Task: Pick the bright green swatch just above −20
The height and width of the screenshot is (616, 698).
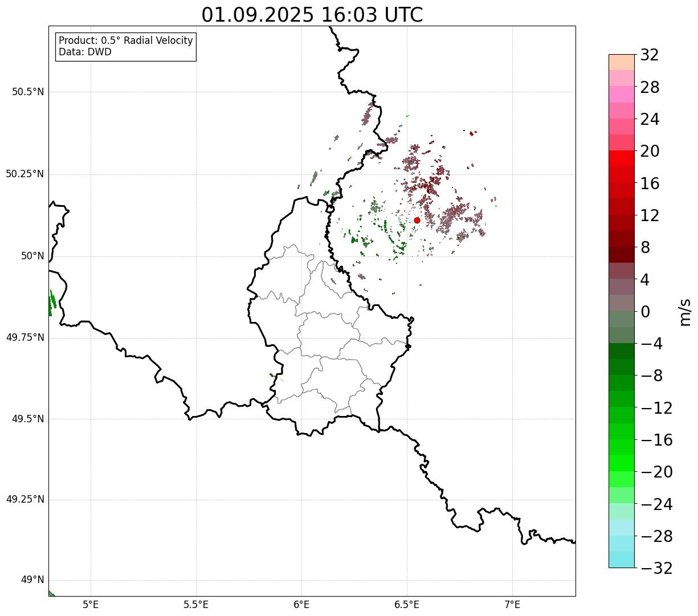Action: (622, 463)
